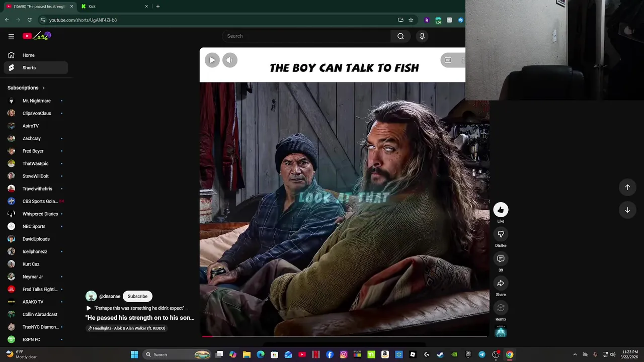Go to the YouTube logo home page

[37, 36]
